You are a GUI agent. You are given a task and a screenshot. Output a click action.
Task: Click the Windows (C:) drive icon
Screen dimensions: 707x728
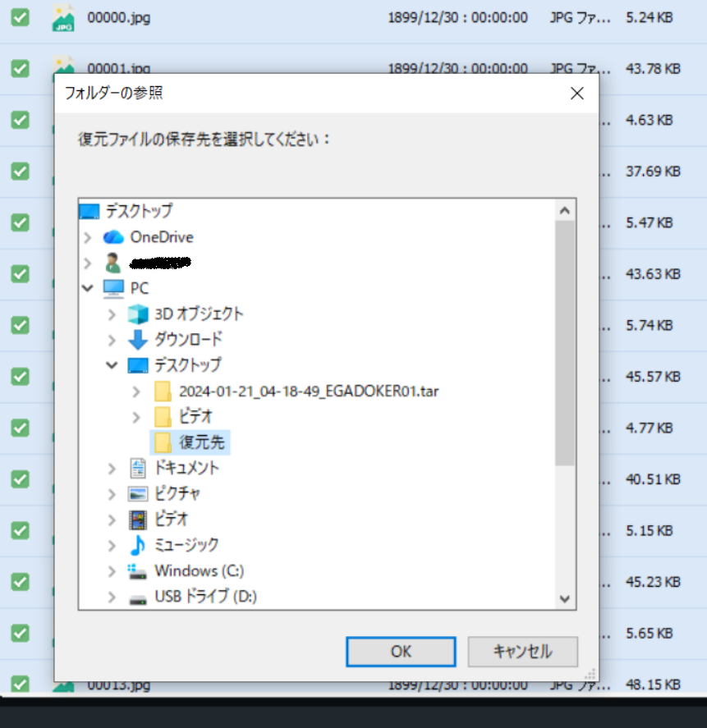coord(137,571)
